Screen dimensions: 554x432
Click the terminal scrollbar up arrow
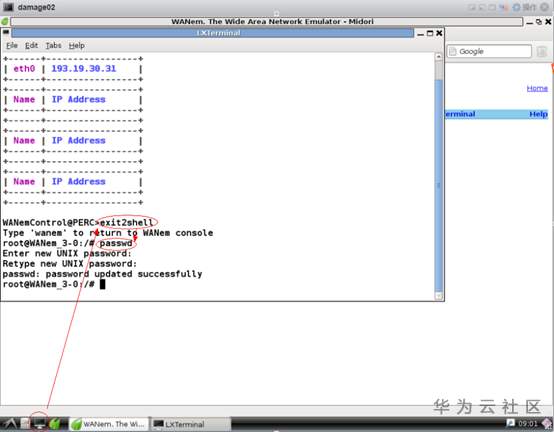coord(438,57)
